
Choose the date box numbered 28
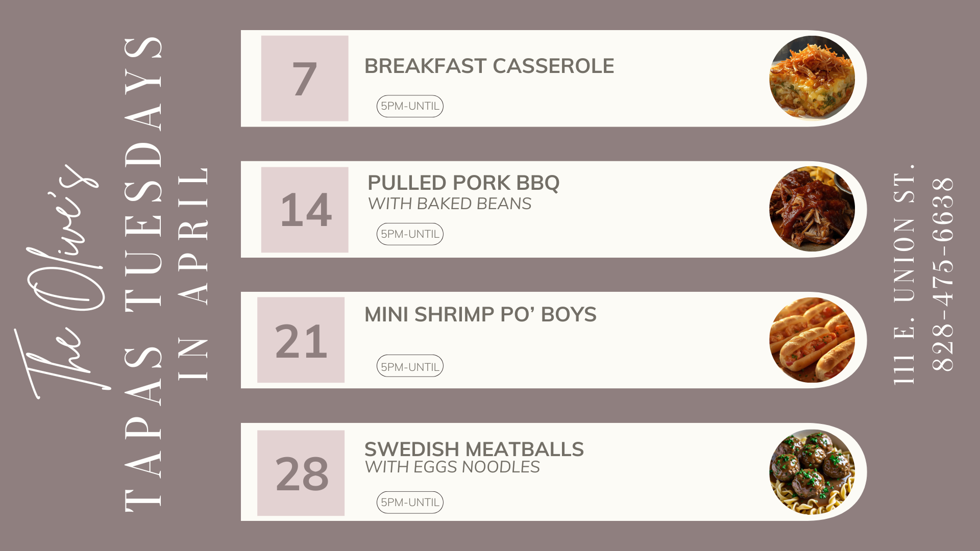coord(301,473)
